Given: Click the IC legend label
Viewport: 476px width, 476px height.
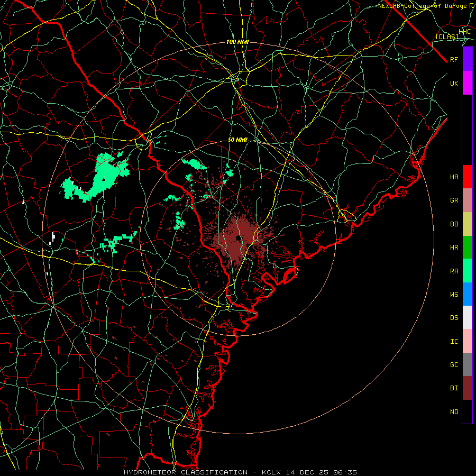Looking at the screenshot, I should pos(454,342).
